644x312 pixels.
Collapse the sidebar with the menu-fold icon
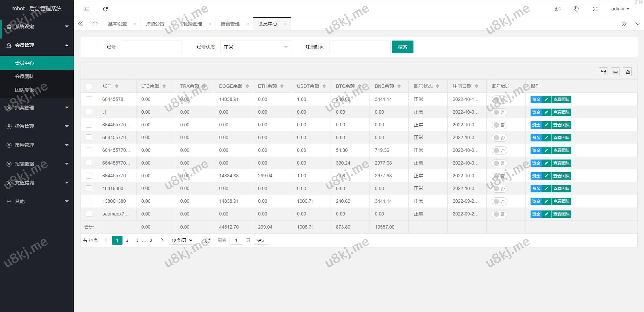(x=87, y=9)
